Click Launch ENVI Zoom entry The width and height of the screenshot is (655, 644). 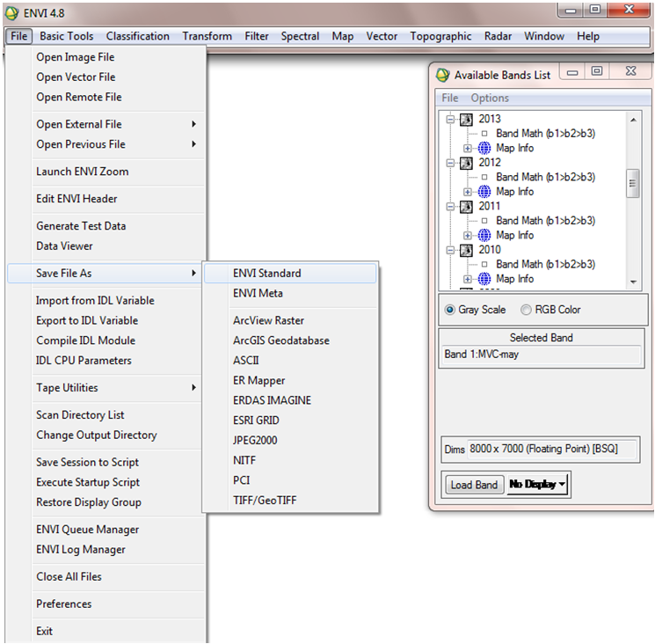click(106, 172)
